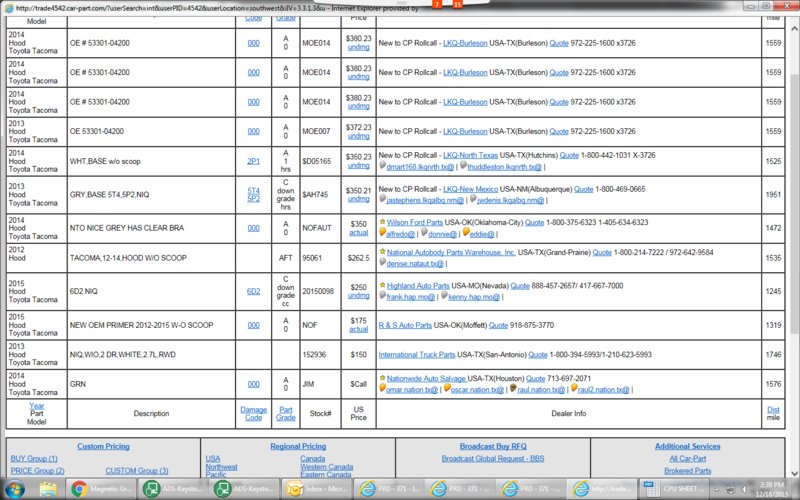The width and height of the screenshot is (800, 500).
Task: Click the chat bubble icon before thuddleston email
Action: click(463, 165)
